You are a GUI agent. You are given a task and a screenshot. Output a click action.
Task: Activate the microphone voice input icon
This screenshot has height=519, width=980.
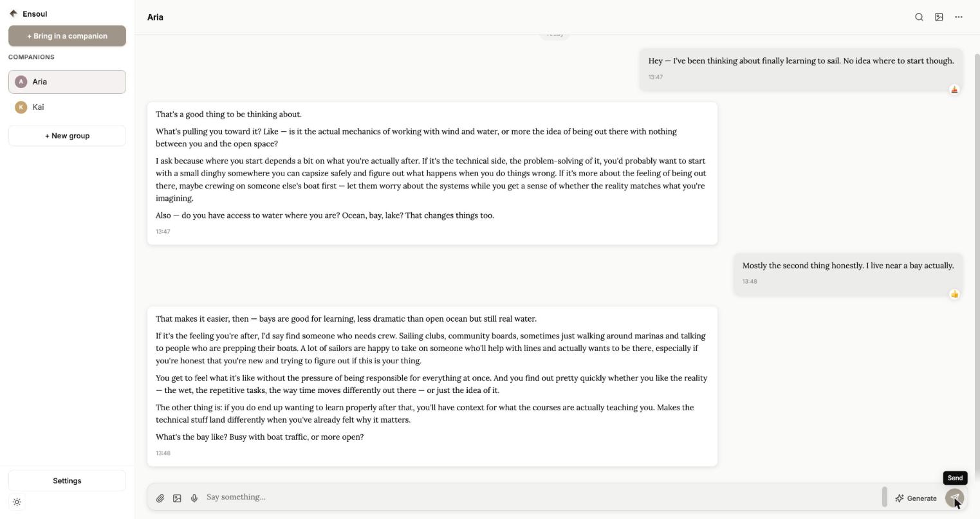[x=194, y=498]
